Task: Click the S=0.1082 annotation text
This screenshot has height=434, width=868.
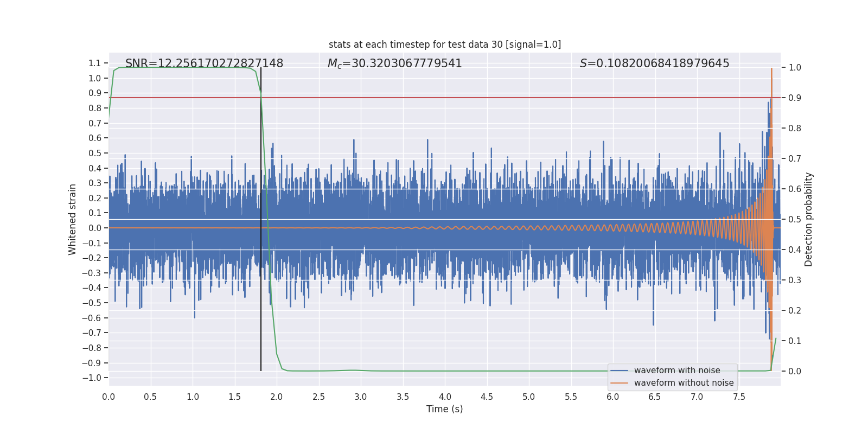Action: pos(654,63)
